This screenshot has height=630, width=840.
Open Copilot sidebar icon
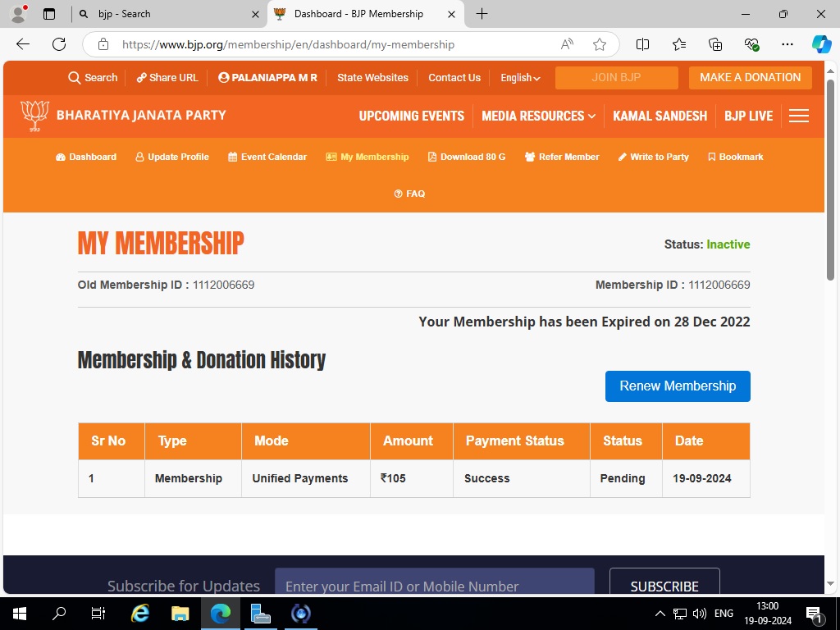pos(821,44)
